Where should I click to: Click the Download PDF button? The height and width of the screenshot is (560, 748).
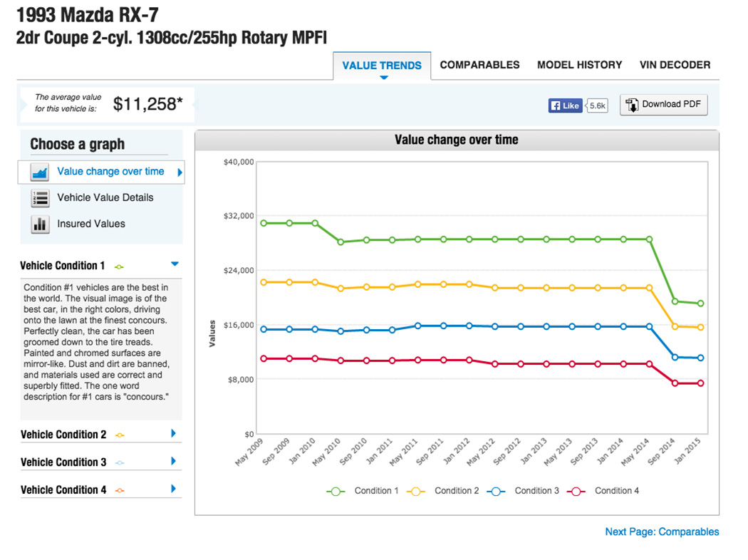tap(663, 105)
